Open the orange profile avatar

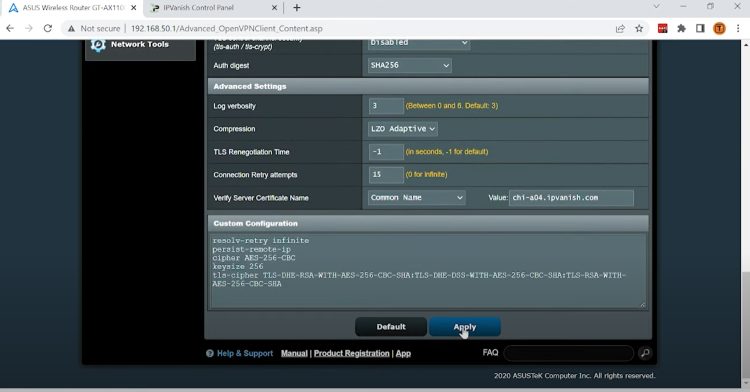click(719, 29)
